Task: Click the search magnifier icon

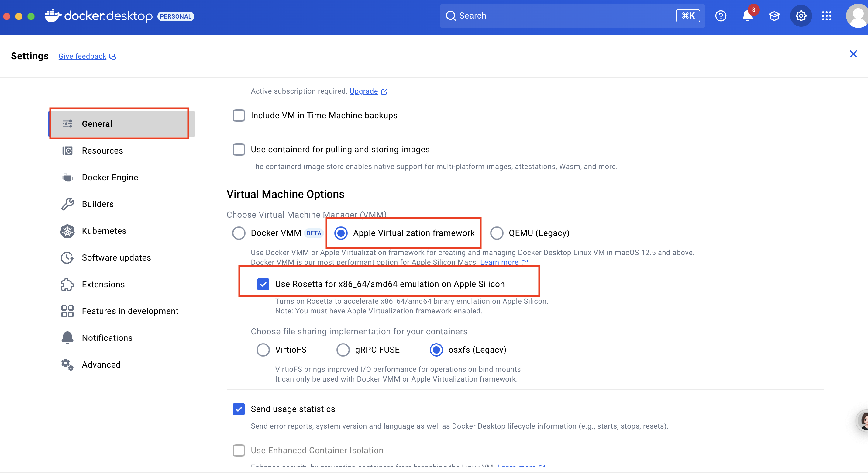Action: click(x=450, y=16)
